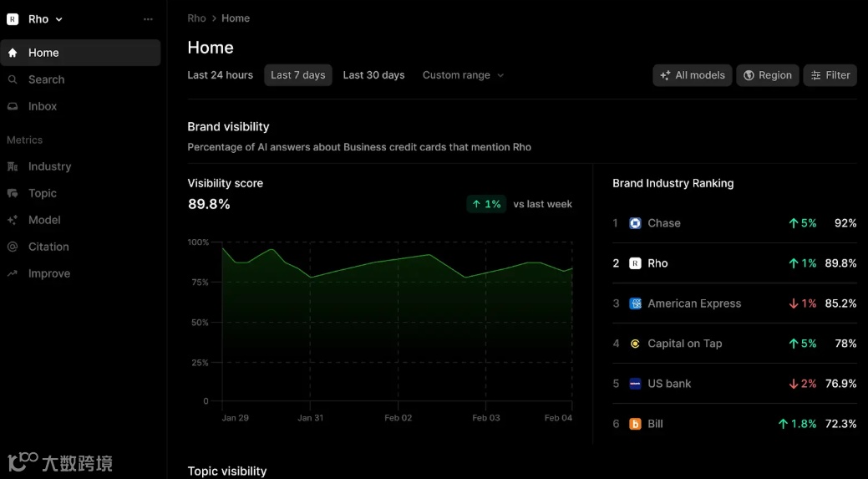Click the Chase 92% score
Viewport: 868px width, 479px height.
[845, 223]
